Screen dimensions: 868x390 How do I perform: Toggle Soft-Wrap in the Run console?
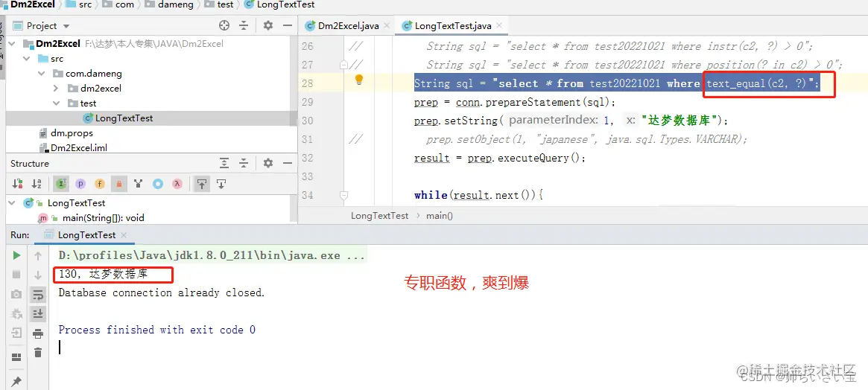[x=38, y=294]
